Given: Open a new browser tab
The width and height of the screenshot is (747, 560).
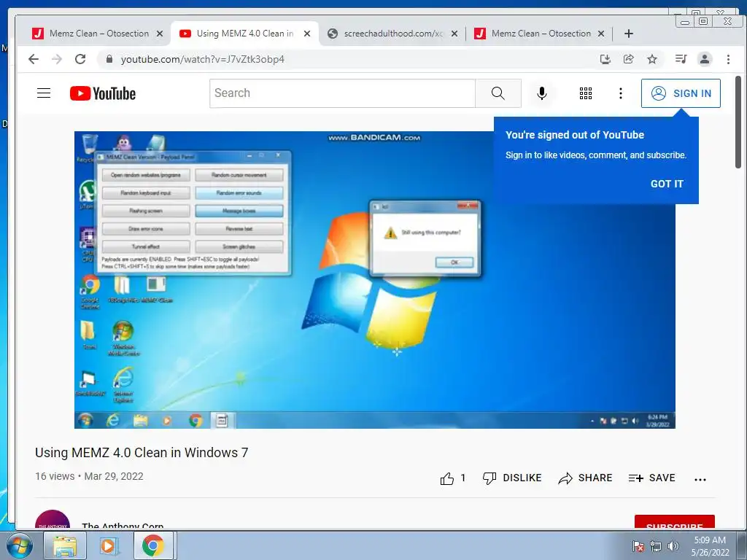Looking at the screenshot, I should [628, 34].
